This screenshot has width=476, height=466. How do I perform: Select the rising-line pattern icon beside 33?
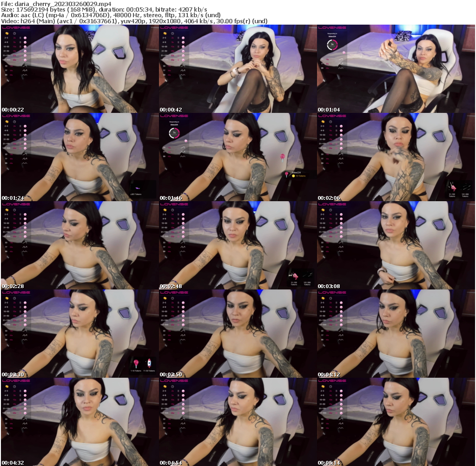pyautogui.click(x=25, y=66)
